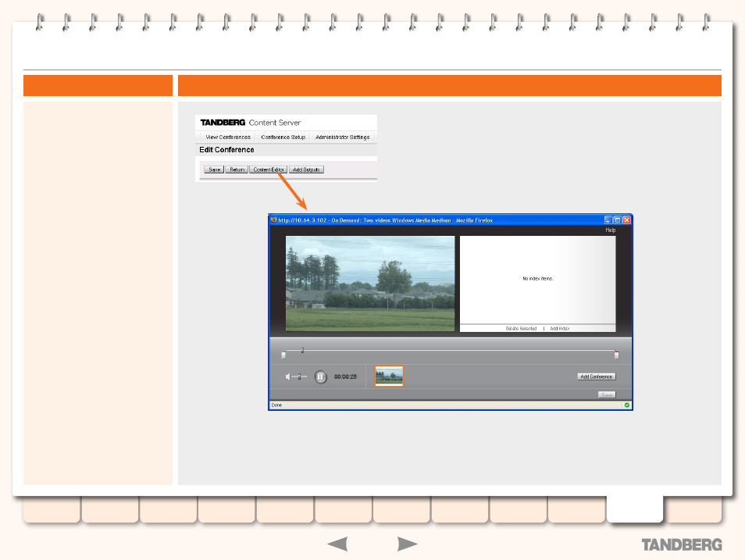Click the Firefox icon in the title bar
This screenshot has height=560, width=745.
pos(273,220)
